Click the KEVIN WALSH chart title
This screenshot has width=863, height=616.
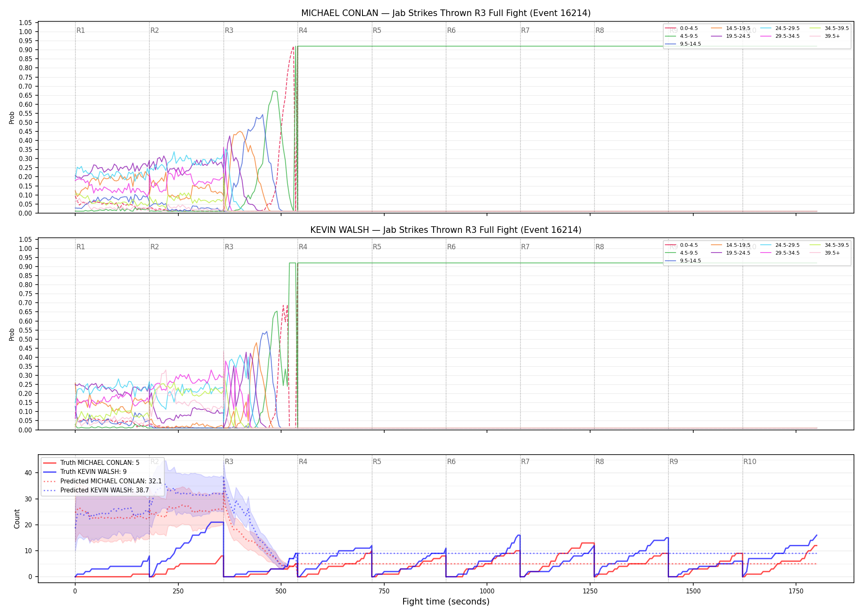click(446, 230)
